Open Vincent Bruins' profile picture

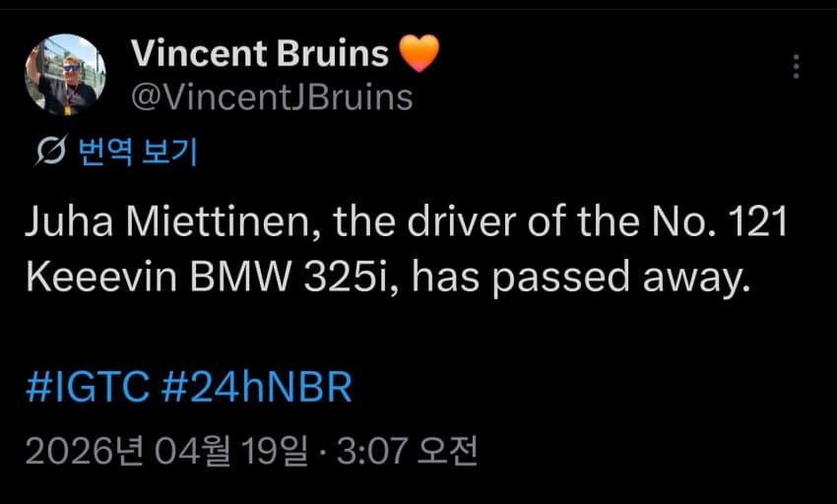64,76
